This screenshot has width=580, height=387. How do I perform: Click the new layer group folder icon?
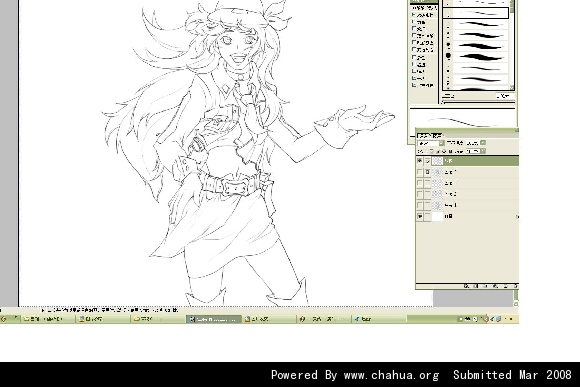pos(486,286)
